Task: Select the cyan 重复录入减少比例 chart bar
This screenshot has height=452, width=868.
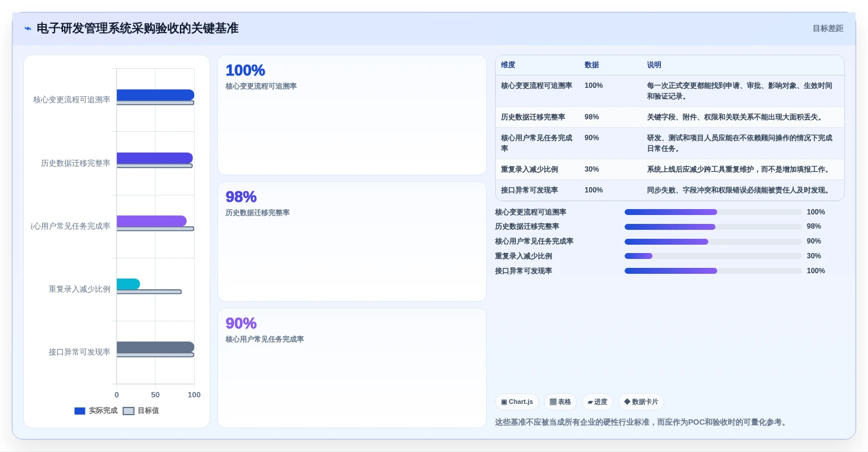Action: click(x=128, y=284)
